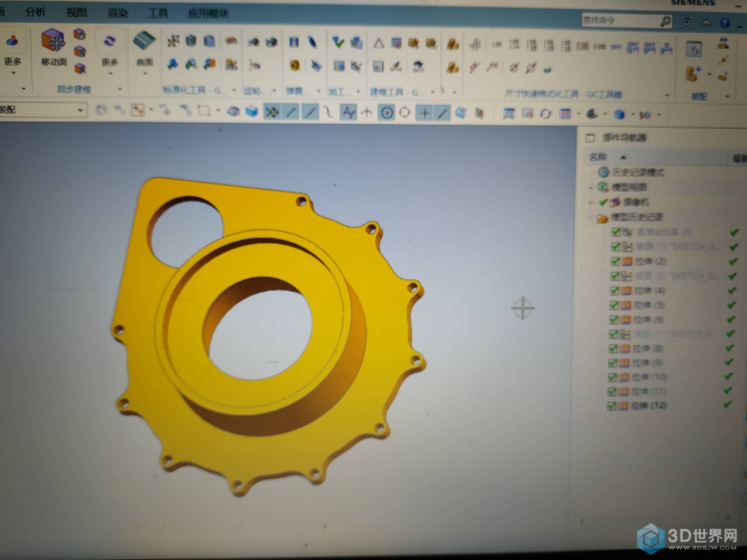Viewport: 747px width, 560px height.
Task: Select the 移动面 (Move Face) tool
Action: click(54, 47)
